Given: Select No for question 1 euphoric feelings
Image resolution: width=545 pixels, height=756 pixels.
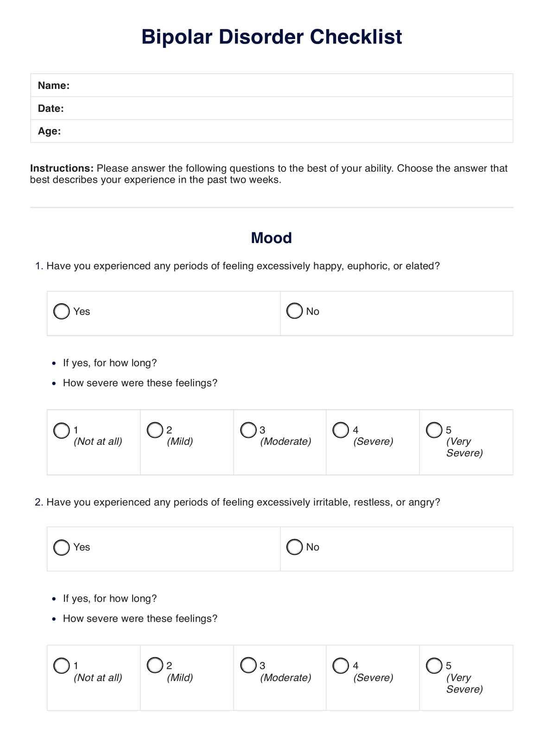Looking at the screenshot, I should click(294, 311).
